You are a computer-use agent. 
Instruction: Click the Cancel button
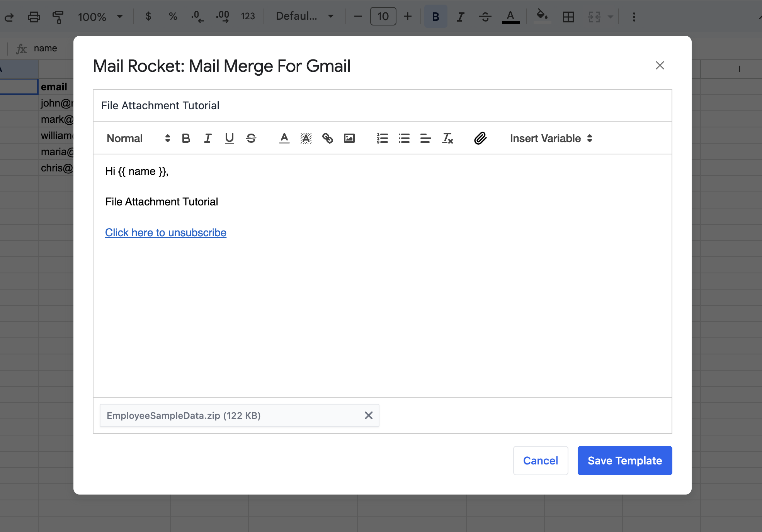540,461
